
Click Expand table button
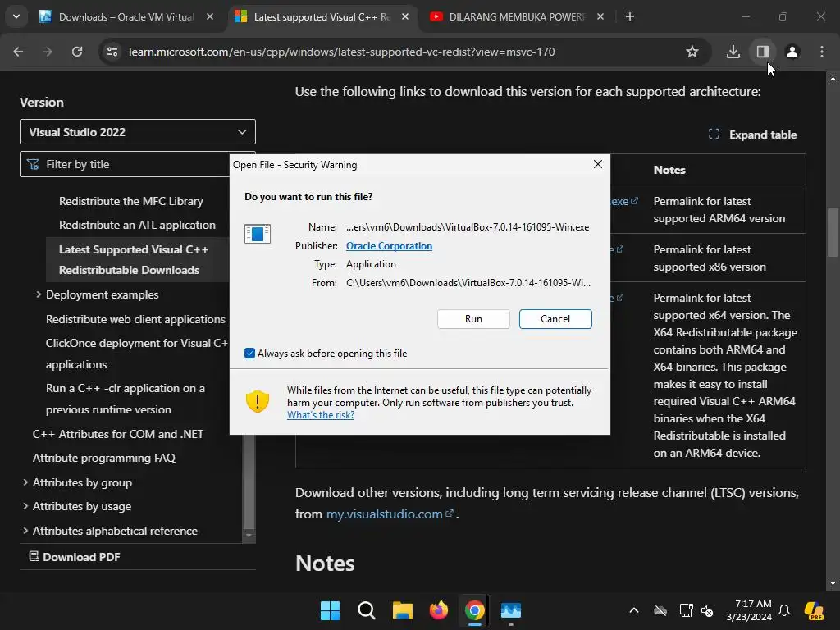point(753,135)
